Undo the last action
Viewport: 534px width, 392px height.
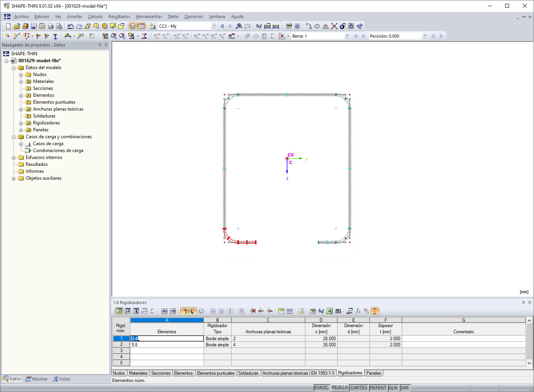(71, 26)
